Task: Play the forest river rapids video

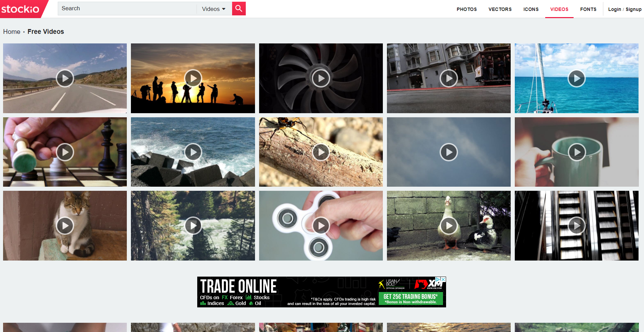Action: click(193, 226)
